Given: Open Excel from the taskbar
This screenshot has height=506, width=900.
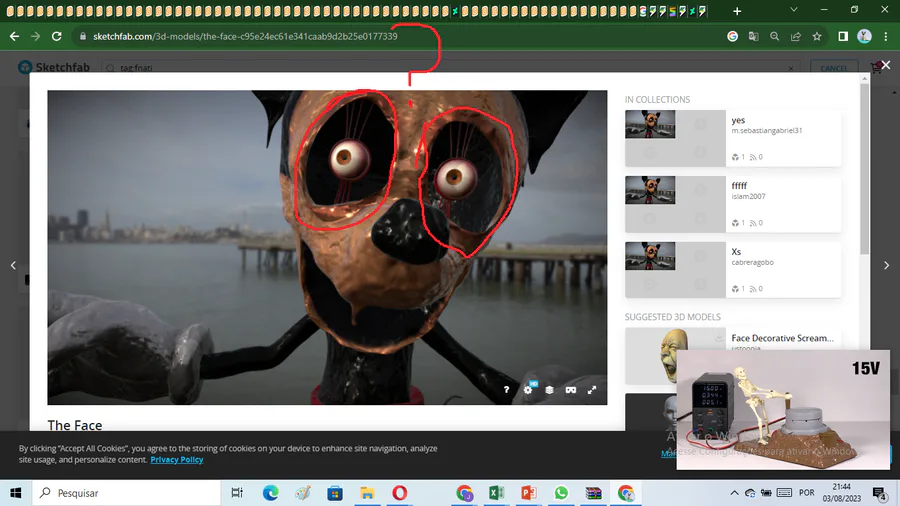Looking at the screenshot, I should pyautogui.click(x=496, y=493).
